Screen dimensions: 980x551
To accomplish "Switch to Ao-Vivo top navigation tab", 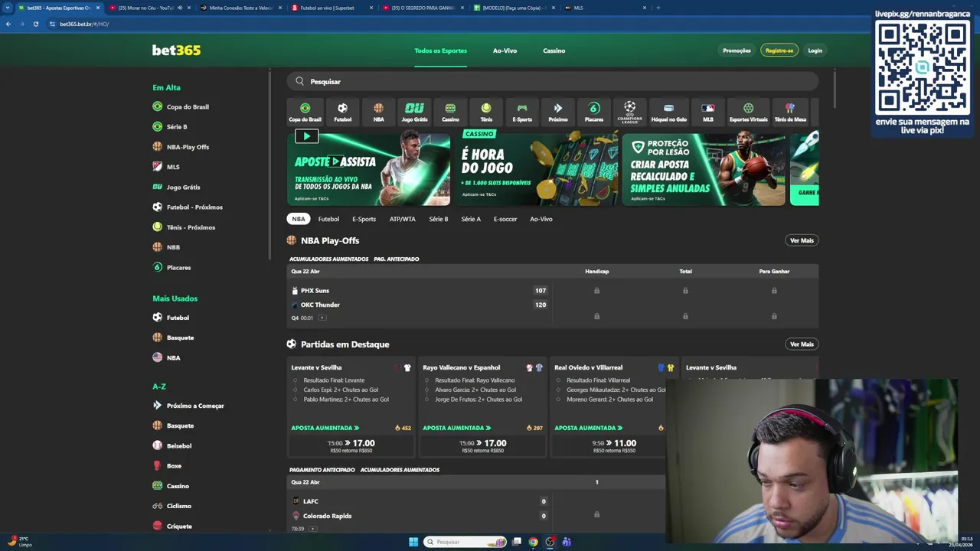I will tap(505, 51).
